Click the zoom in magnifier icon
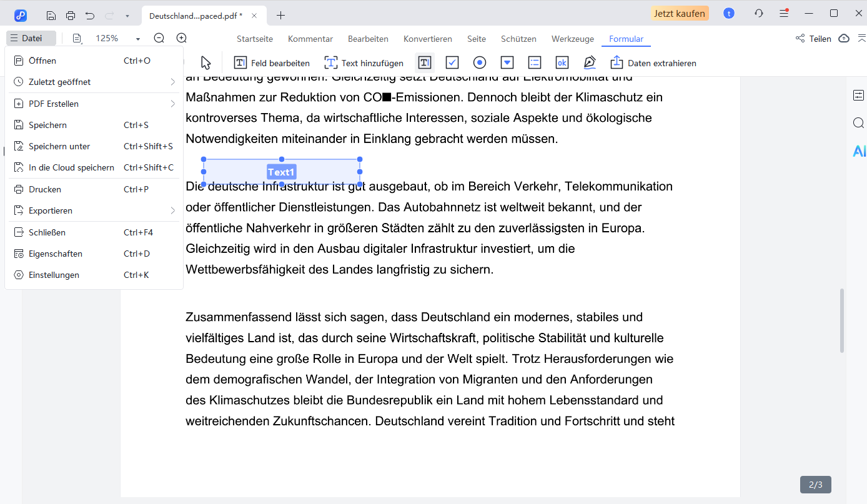 182,39
